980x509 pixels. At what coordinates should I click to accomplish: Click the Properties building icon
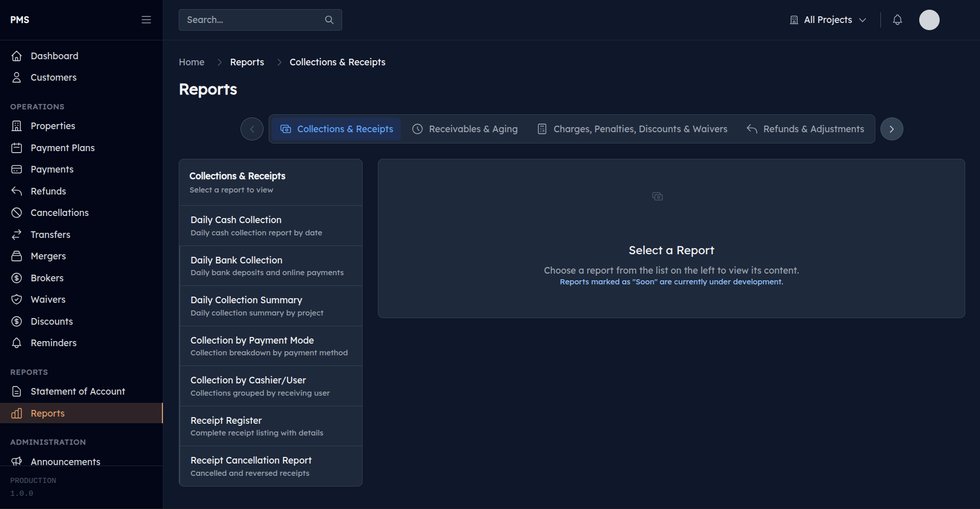click(x=16, y=126)
